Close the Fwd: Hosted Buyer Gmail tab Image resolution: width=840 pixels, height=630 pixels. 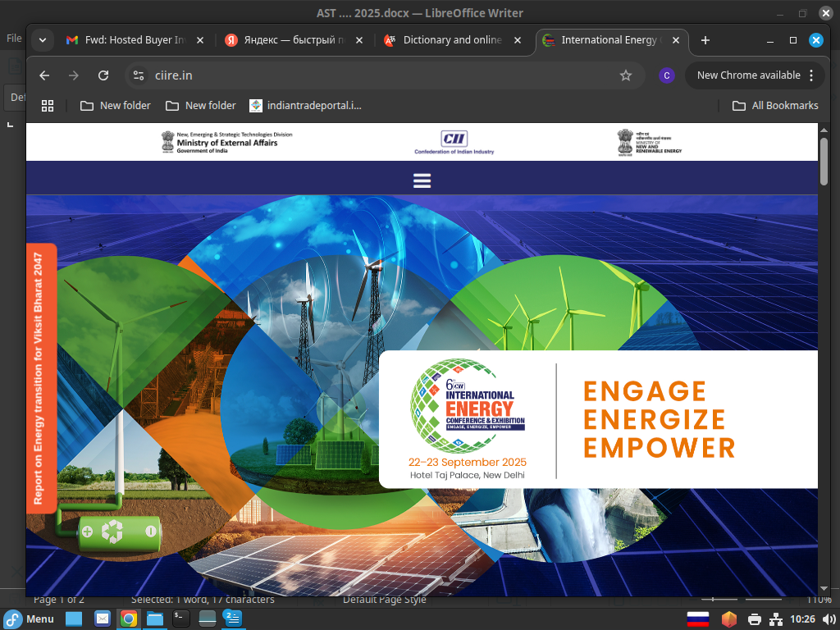200,40
